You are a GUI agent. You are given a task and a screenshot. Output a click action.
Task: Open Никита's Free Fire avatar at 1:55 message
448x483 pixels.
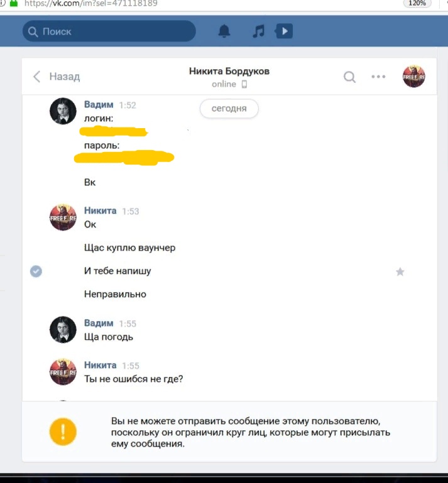point(63,372)
